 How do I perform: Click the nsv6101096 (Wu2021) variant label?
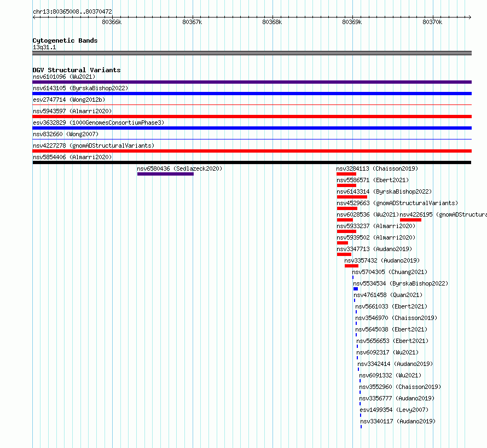click(64, 77)
